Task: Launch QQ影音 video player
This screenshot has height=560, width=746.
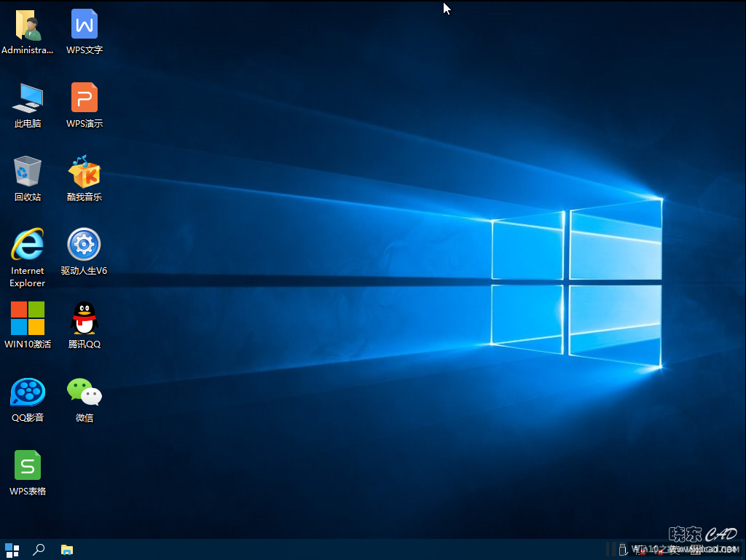Action: (28, 392)
